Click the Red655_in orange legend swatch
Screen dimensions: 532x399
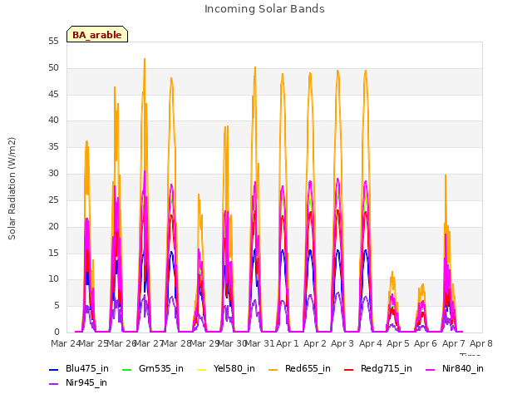[273, 369]
